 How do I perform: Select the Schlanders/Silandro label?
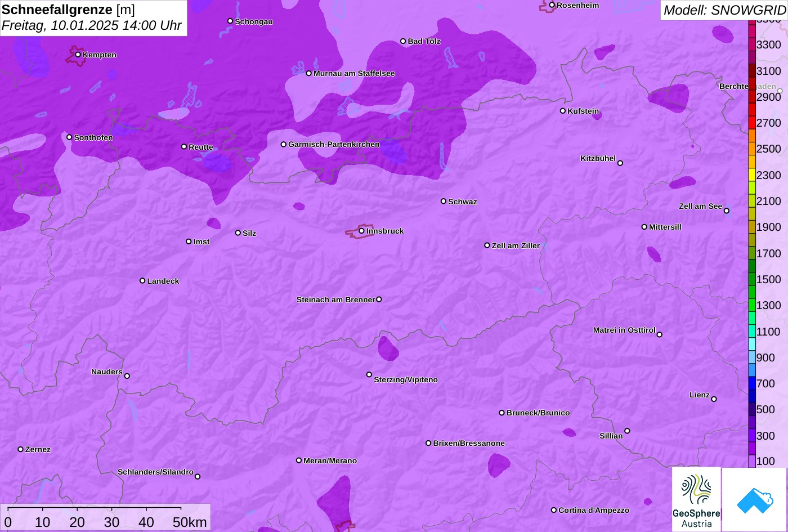pyautogui.click(x=155, y=472)
